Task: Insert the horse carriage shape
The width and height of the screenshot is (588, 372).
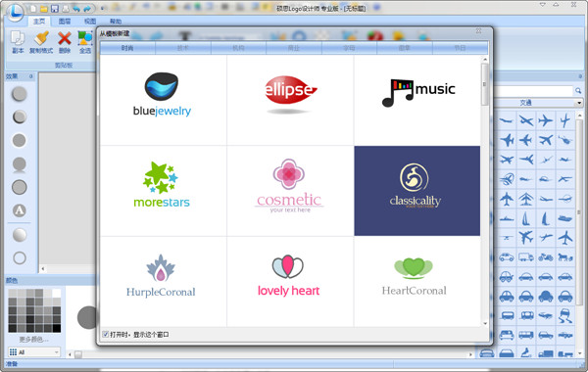Action: click(x=565, y=257)
